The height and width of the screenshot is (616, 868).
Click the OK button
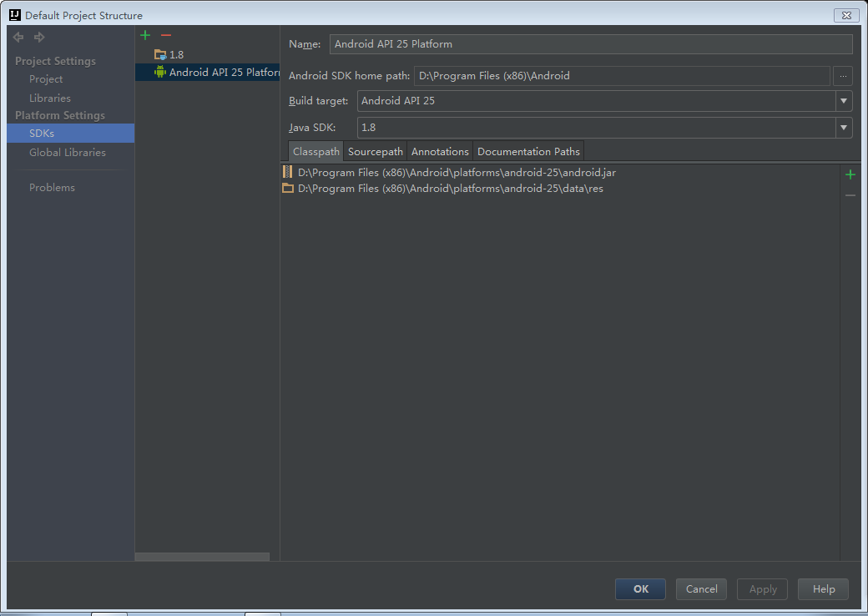tap(640, 589)
